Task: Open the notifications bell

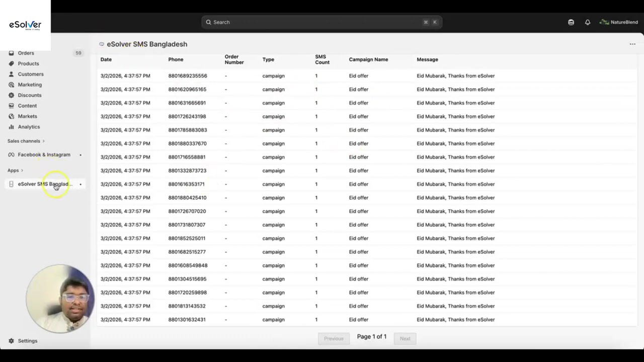Action: (587, 22)
